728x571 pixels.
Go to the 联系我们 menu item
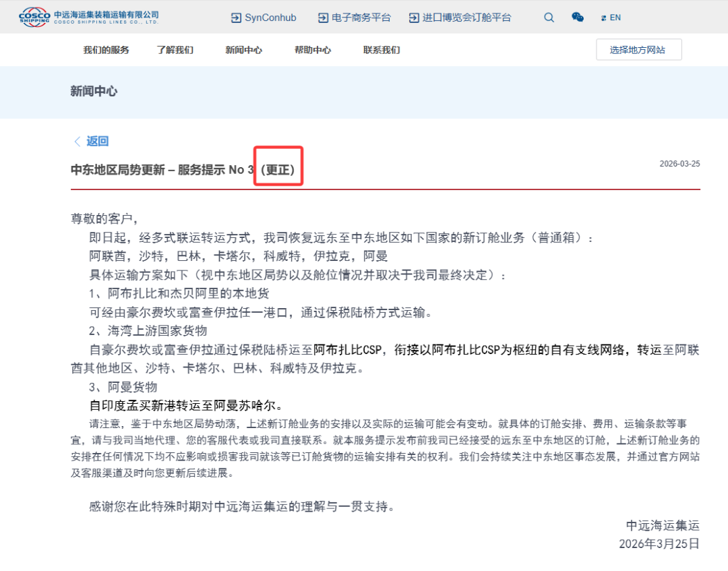tap(381, 50)
